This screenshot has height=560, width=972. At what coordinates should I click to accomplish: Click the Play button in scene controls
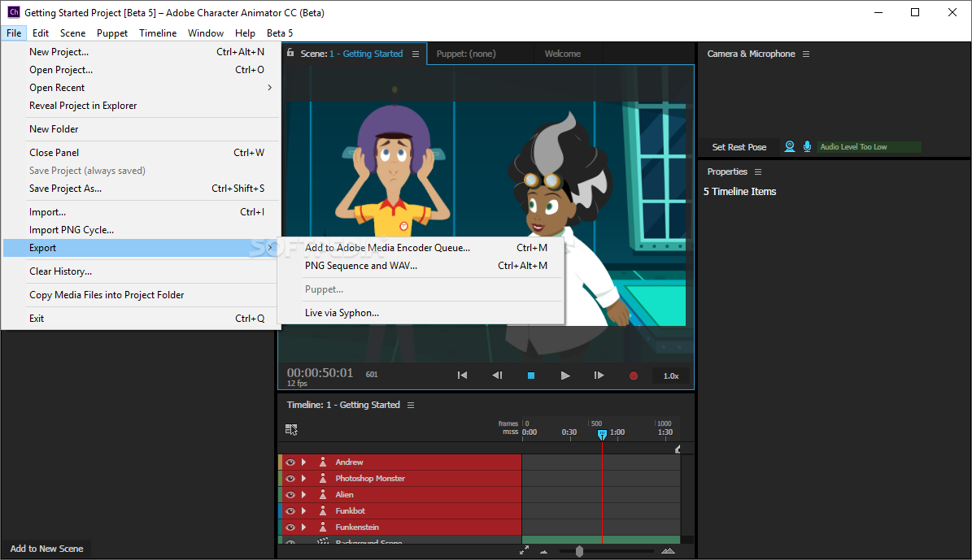coord(565,376)
